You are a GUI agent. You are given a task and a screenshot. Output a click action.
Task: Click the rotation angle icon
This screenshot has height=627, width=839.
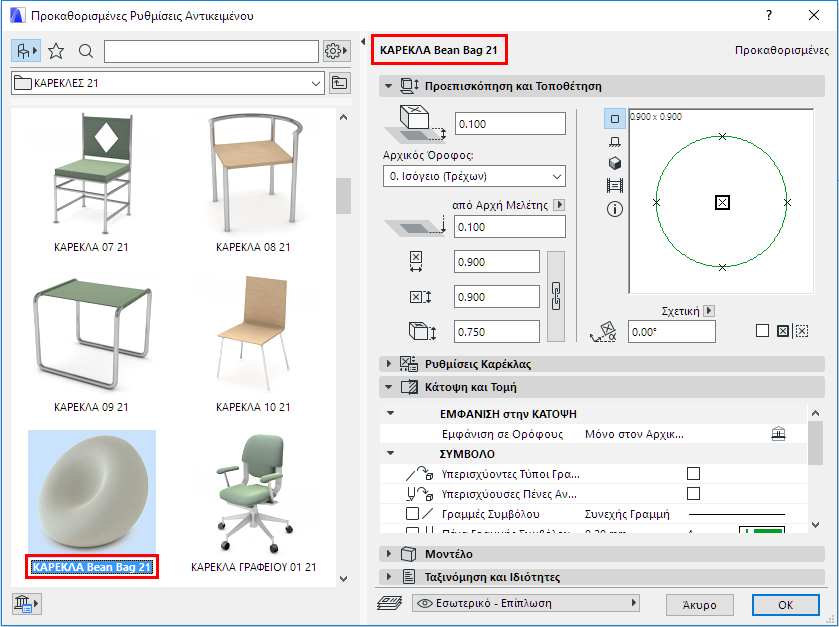(604, 332)
